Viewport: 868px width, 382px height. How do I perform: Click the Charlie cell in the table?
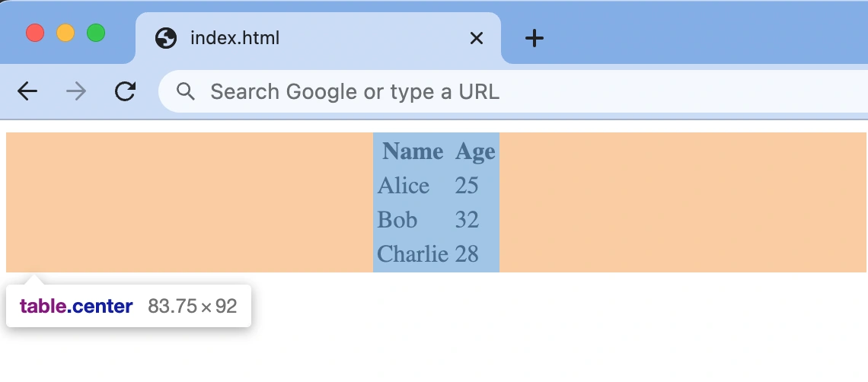coord(413,253)
